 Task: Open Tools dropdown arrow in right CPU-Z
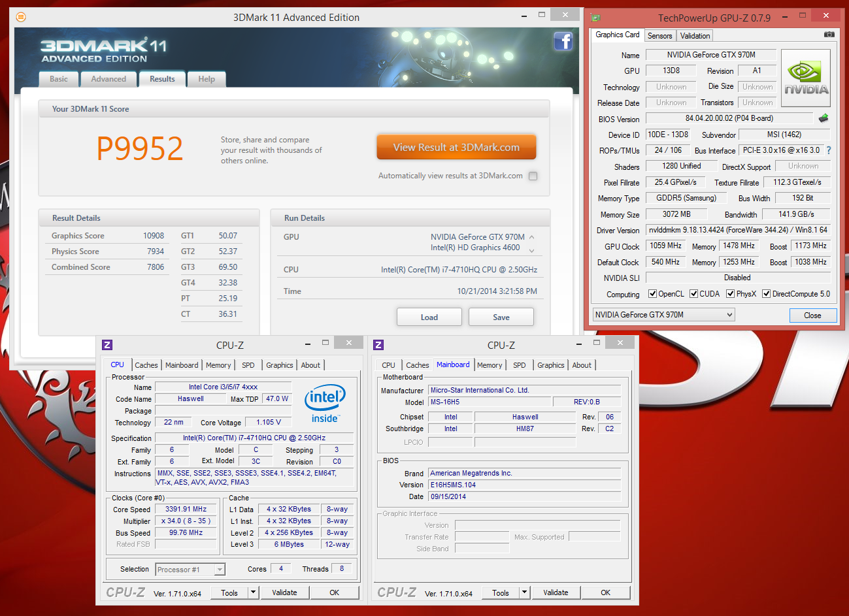coord(524,592)
